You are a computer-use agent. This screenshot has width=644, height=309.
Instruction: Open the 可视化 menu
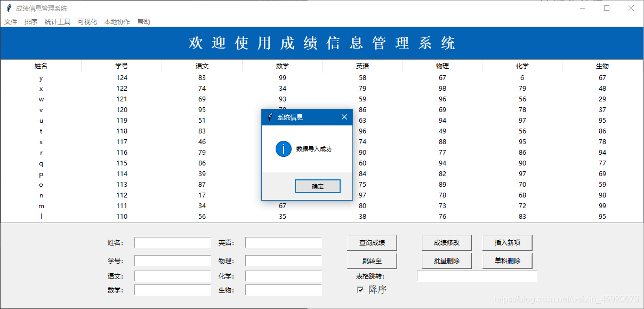pyautogui.click(x=87, y=22)
